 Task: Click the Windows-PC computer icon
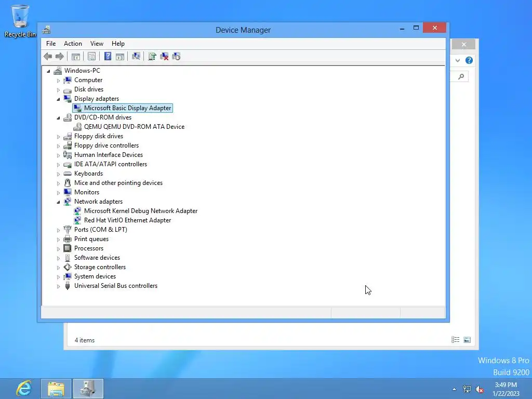tap(58, 70)
